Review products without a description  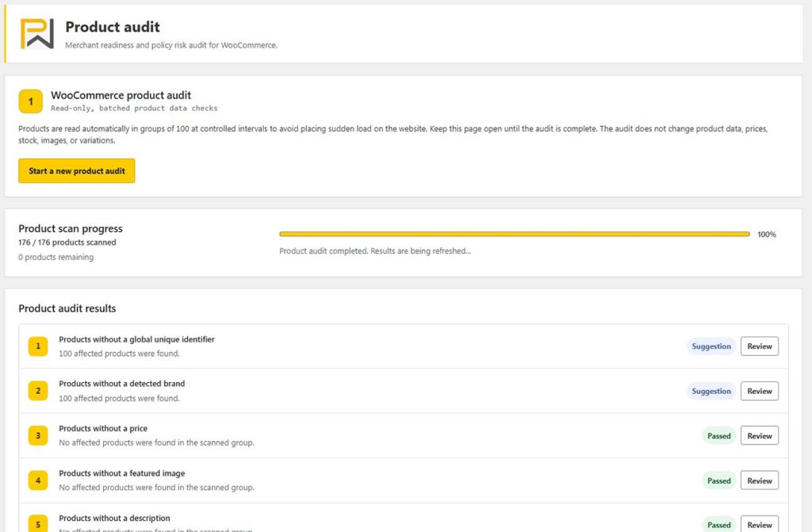(759, 524)
